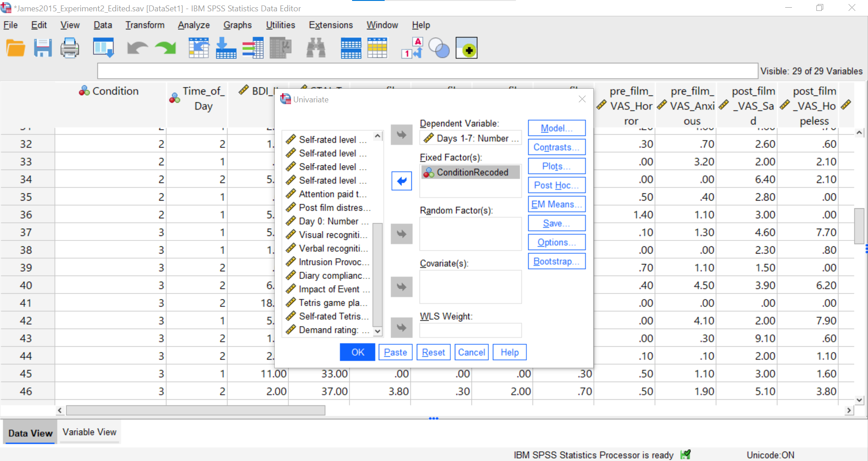Select 'Impact of Event ...' variable
Image resolution: width=868 pixels, height=461 pixels.
click(x=328, y=289)
